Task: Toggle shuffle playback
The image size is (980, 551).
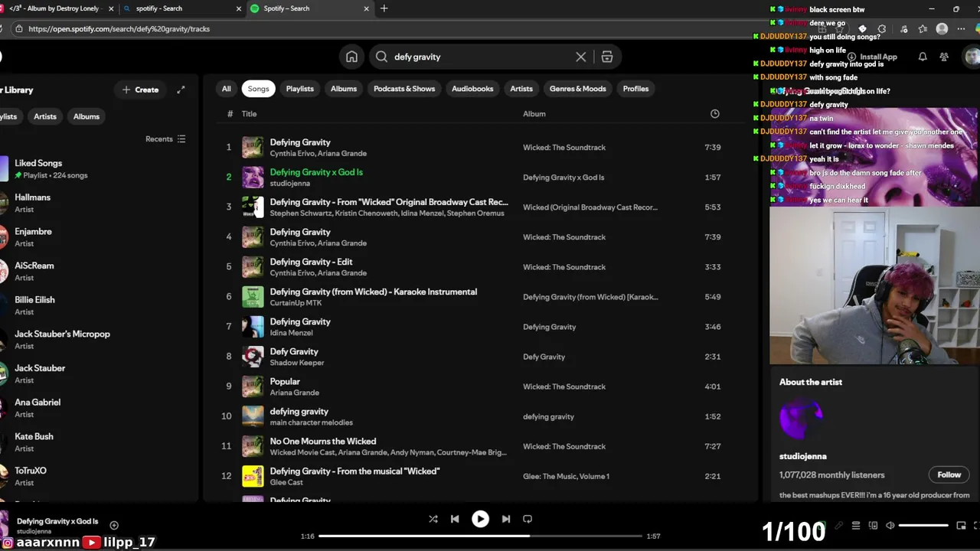Action: 433,519
